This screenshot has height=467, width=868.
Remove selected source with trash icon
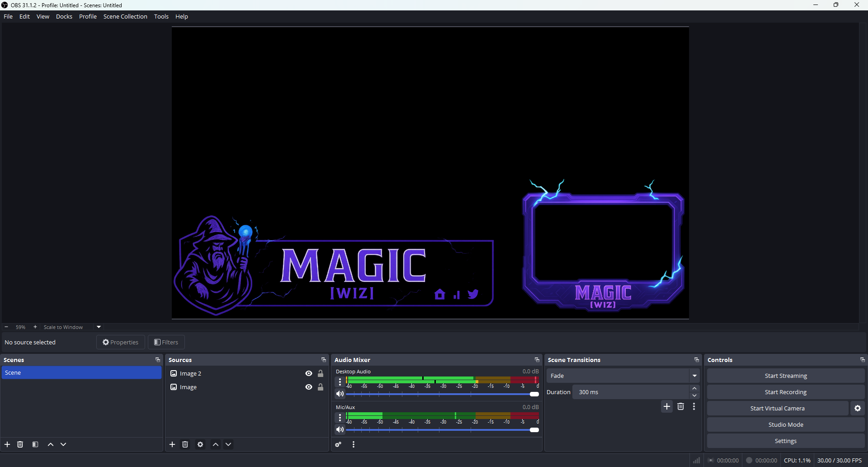pos(185,444)
